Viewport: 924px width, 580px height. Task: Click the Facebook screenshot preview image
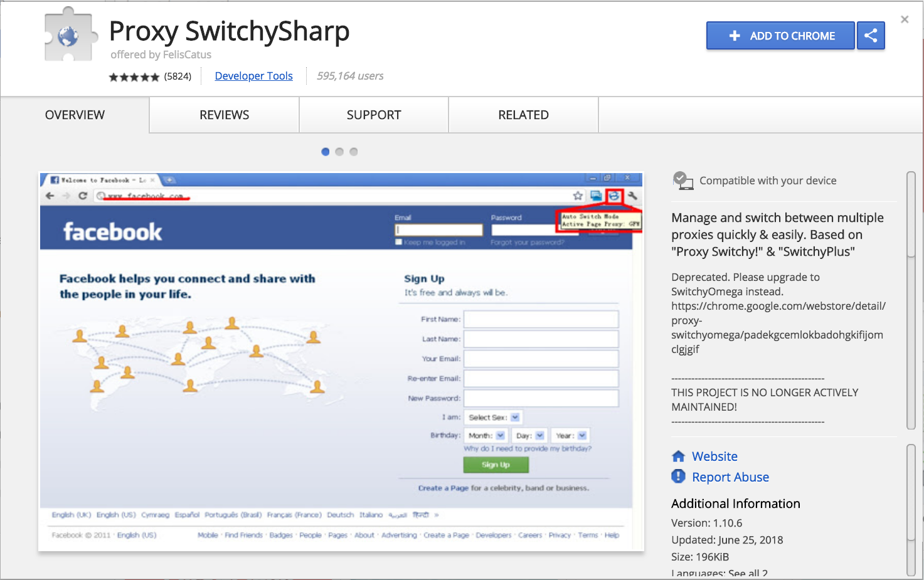pyautogui.click(x=341, y=362)
